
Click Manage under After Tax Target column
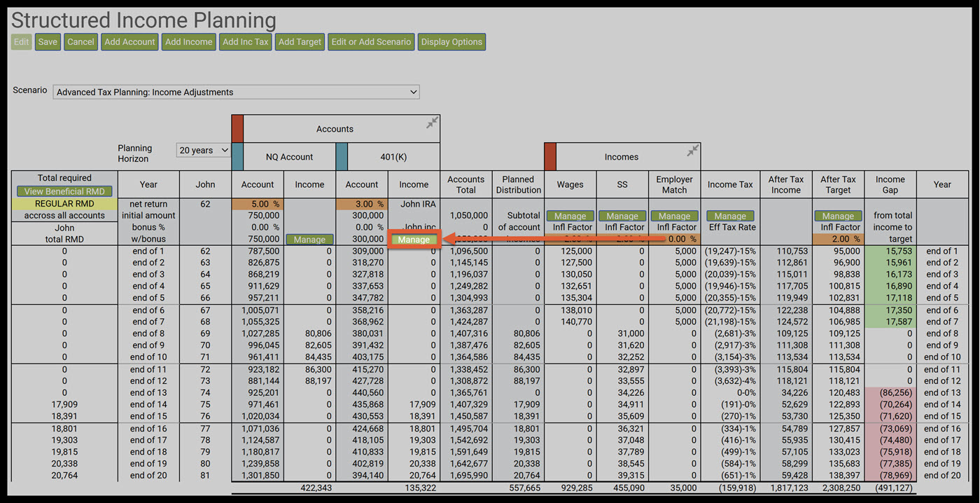pyautogui.click(x=838, y=216)
